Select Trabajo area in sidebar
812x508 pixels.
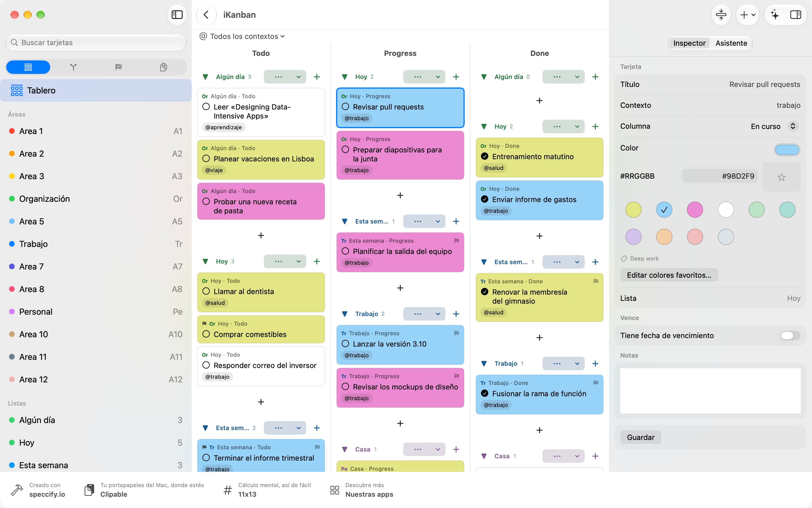[x=96, y=244]
